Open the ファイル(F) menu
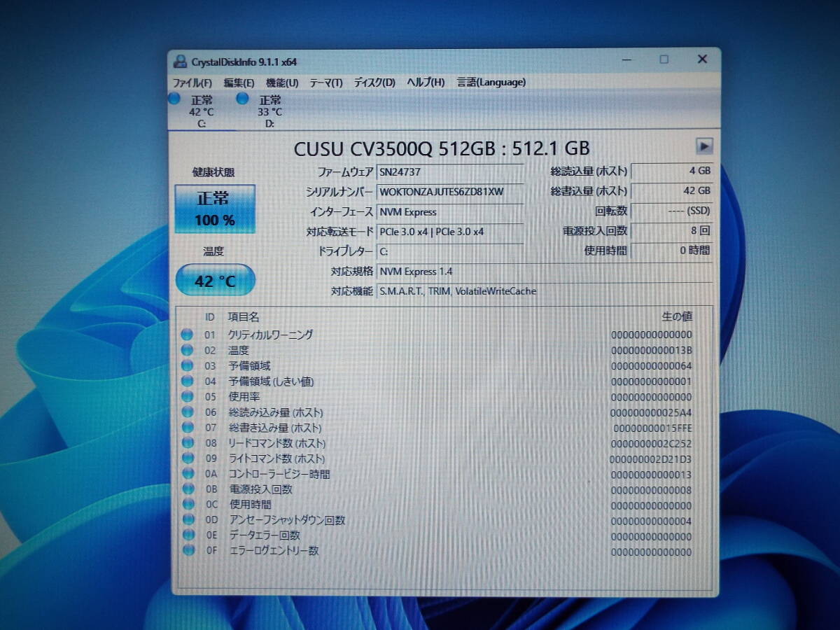This screenshot has width=840, height=630. click(192, 83)
